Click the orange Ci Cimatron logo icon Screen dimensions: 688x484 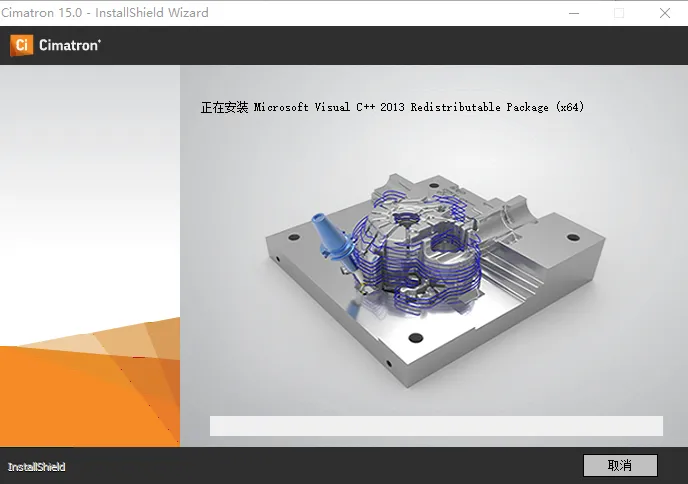click(x=22, y=45)
